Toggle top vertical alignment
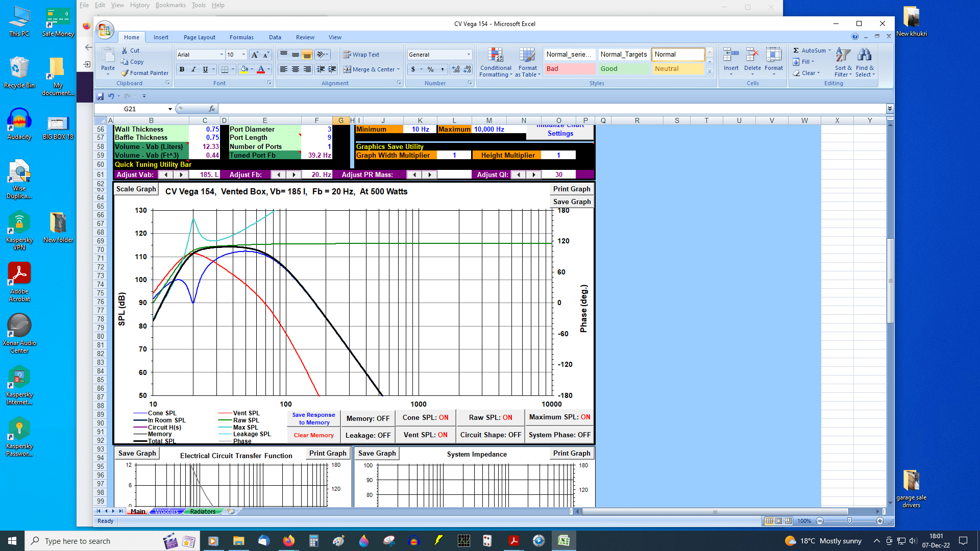980x551 pixels. 284,55
